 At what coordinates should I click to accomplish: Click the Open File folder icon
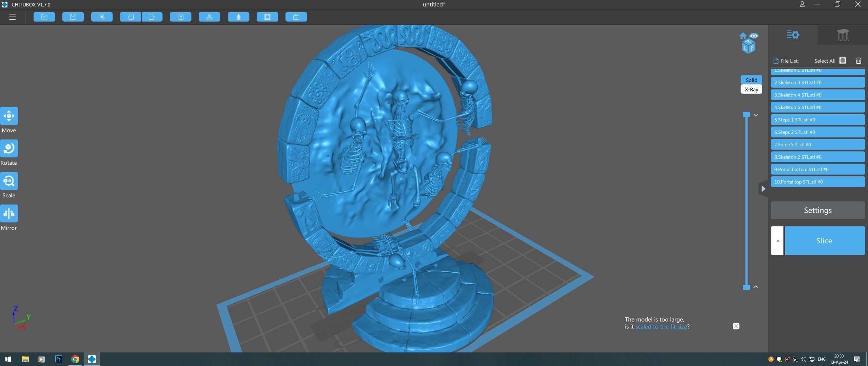44,17
